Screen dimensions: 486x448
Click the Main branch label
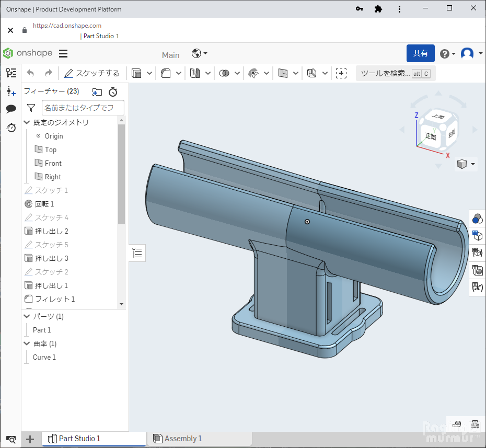click(171, 55)
